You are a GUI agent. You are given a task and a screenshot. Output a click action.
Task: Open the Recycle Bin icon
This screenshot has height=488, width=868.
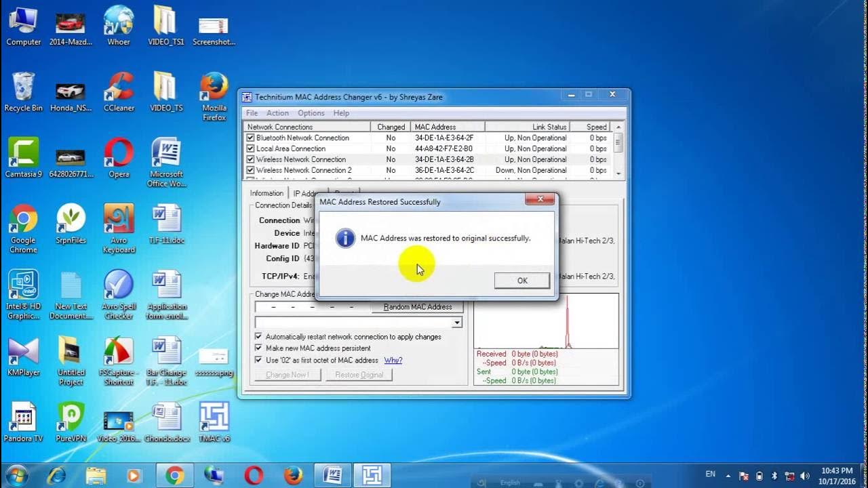coord(24,92)
